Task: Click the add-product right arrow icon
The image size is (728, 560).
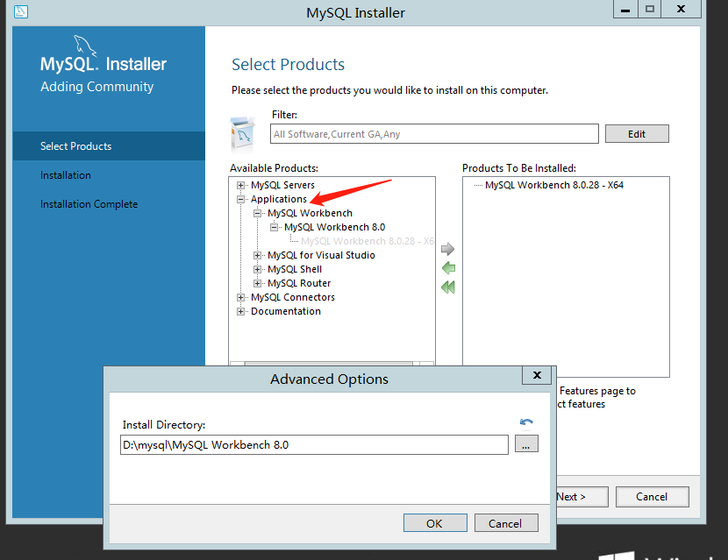Action: (x=447, y=249)
